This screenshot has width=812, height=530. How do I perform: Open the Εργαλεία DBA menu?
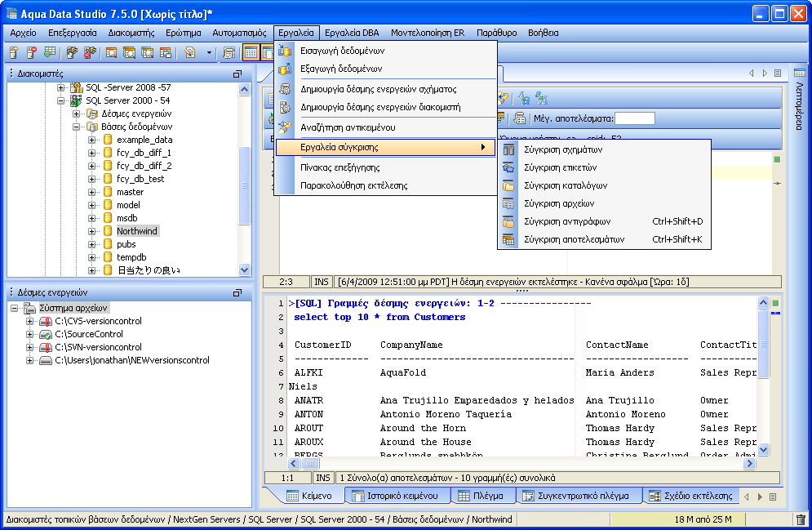coord(353,33)
